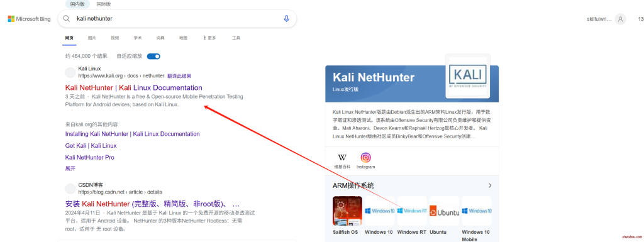644x242 pixels.
Task: Click the kali.org docs nethunter URL
Action: tap(121, 76)
